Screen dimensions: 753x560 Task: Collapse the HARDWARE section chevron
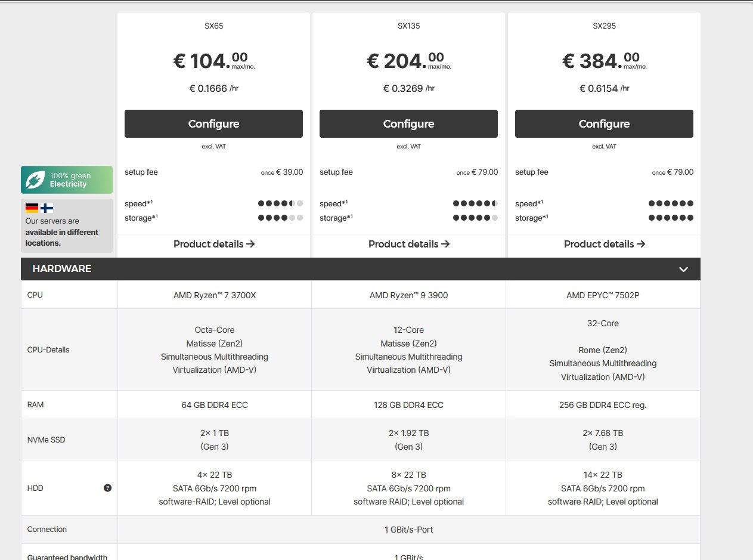coord(683,269)
